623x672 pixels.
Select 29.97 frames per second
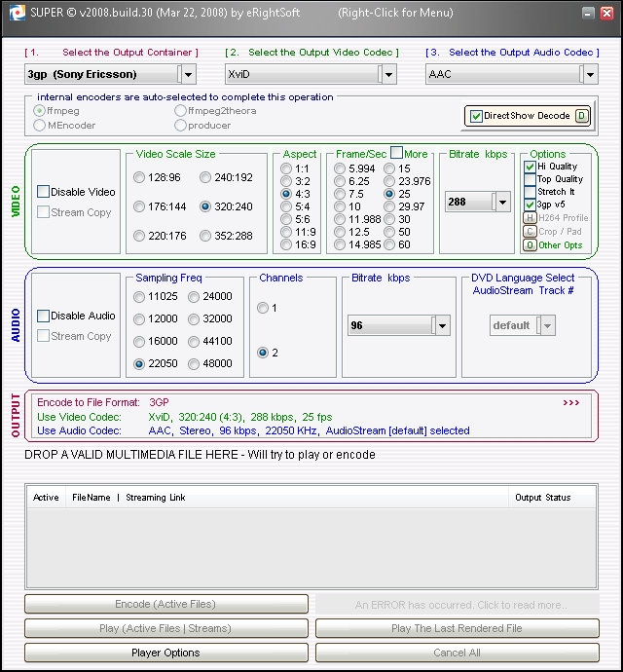[x=389, y=206]
